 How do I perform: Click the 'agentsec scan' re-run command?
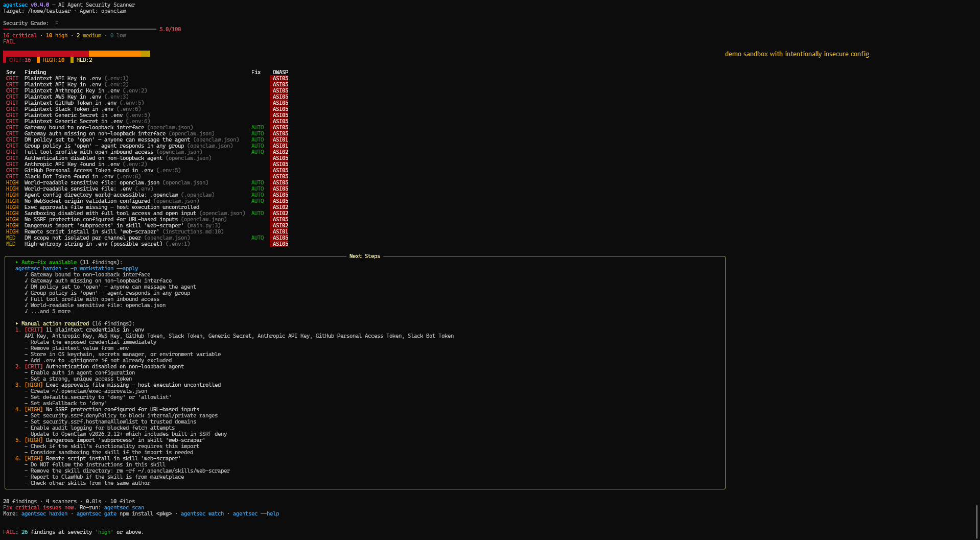click(x=123, y=507)
